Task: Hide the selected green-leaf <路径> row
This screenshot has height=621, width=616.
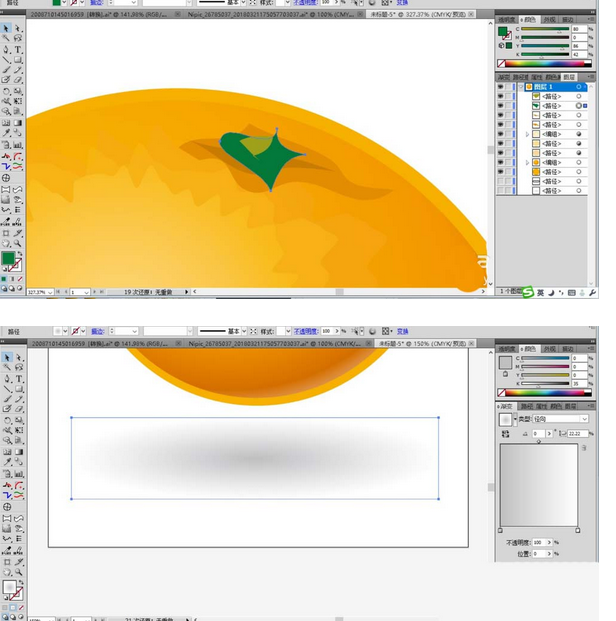Action: pos(501,106)
